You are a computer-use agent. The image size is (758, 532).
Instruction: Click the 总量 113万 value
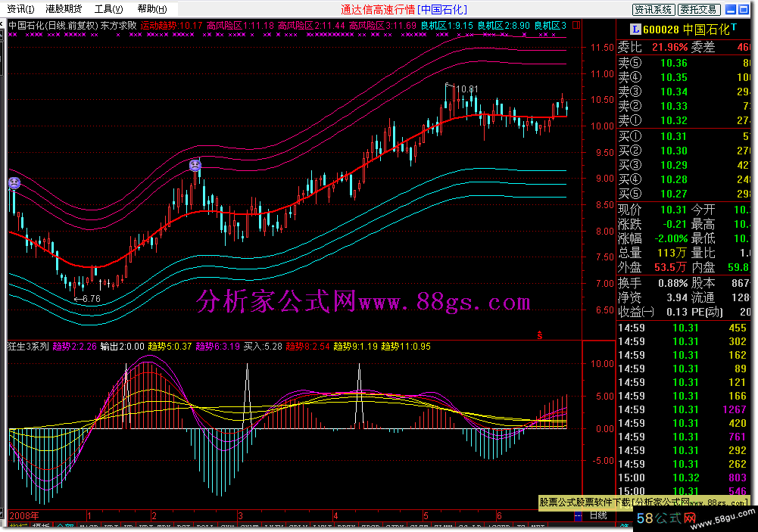pos(672,253)
